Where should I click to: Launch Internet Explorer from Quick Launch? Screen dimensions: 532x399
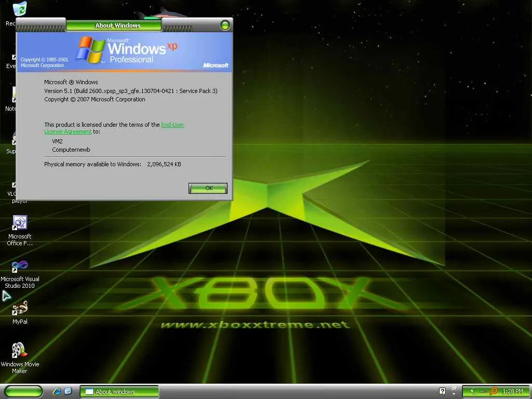57,392
